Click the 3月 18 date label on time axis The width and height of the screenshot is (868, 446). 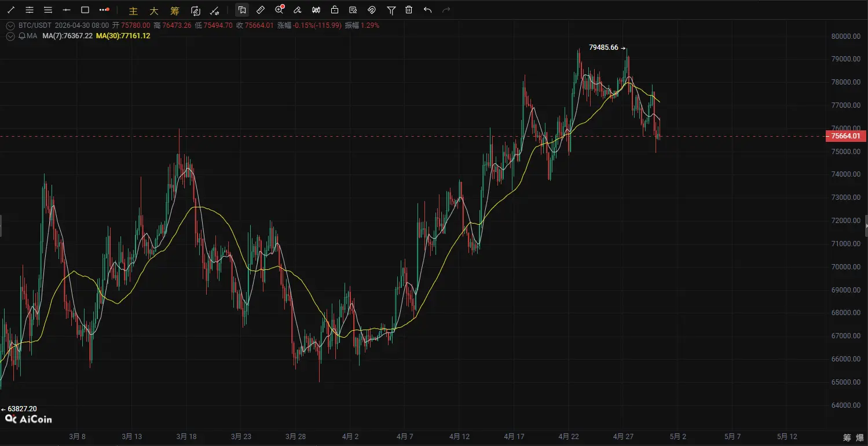(x=186, y=436)
